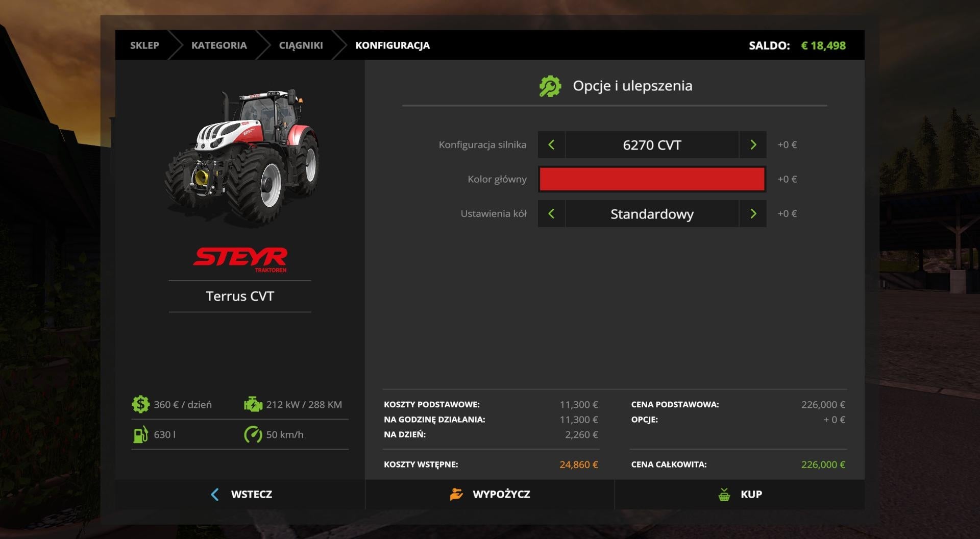Click the +0 € beside wheel setup
The width and height of the screenshot is (980, 539).
click(787, 213)
